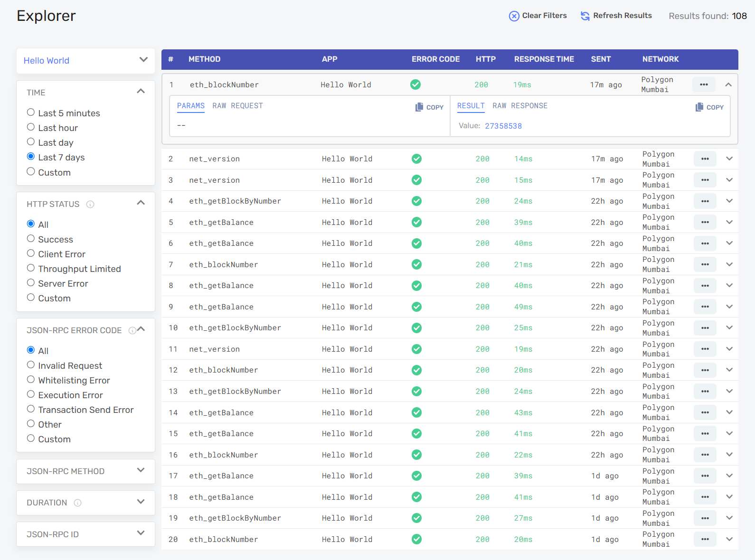Select the RESULT tab

point(471,106)
